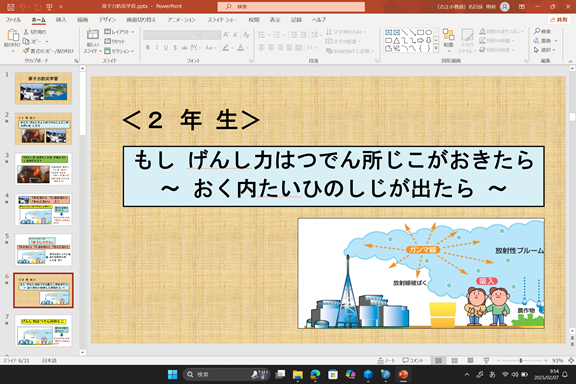Expand the shapes gallery More arrow
This screenshot has width=576, height=384.
(436, 49)
